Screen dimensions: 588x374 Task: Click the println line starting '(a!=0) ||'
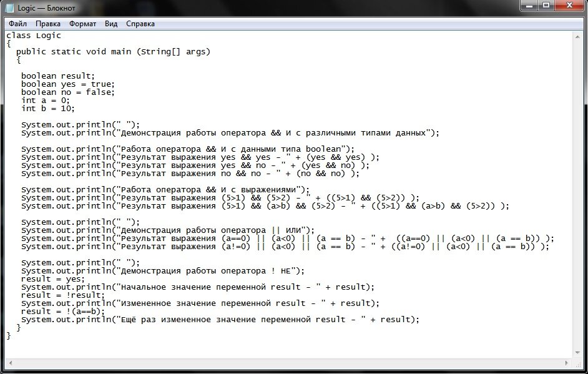285,247
